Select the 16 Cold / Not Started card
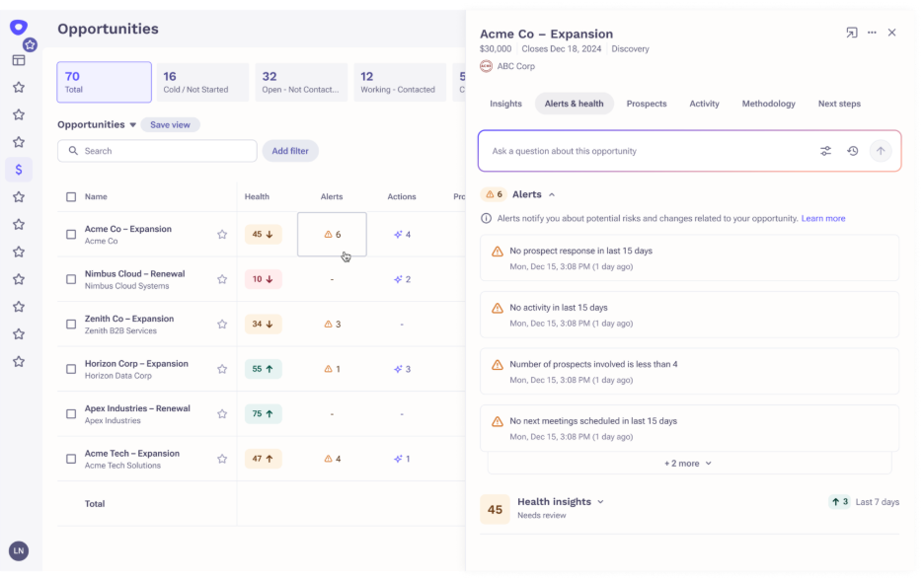 click(x=202, y=83)
